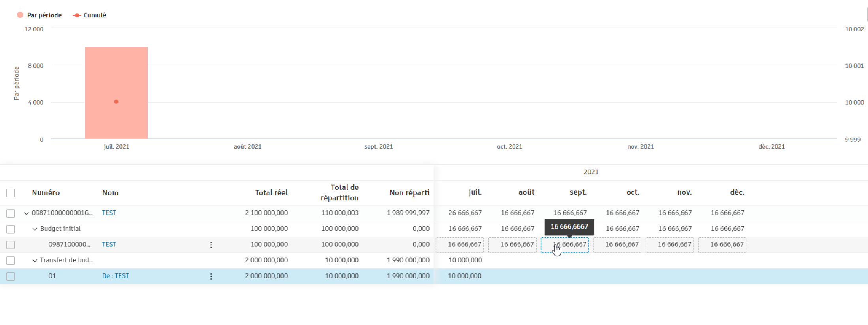Screen dimensions: 868x325
Task: Click the déc. 2021 label on the chart axis
Action: [772, 147]
